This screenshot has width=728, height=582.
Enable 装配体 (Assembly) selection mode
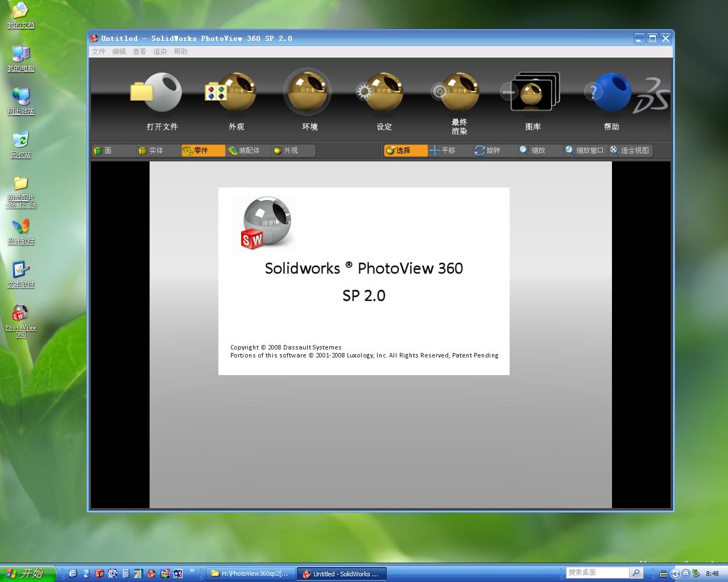248,151
